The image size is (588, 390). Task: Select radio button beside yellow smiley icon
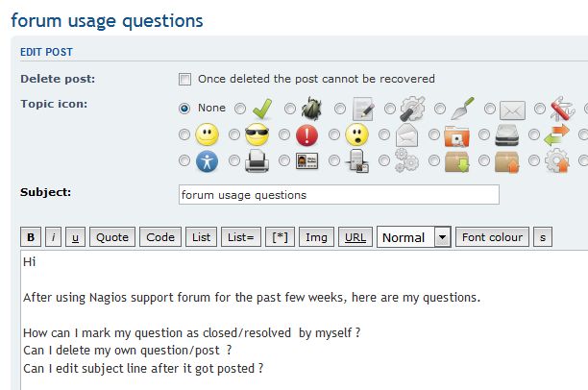coord(184,135)
